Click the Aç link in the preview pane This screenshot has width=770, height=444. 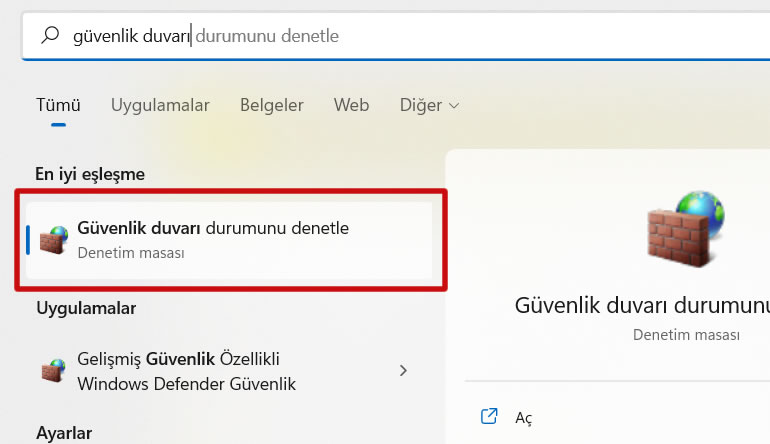524,417
